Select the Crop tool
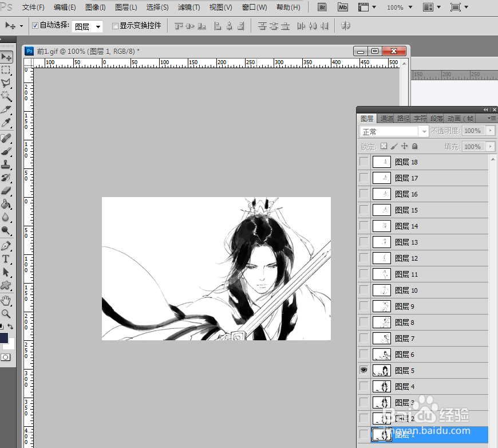 tap(6, 109)
